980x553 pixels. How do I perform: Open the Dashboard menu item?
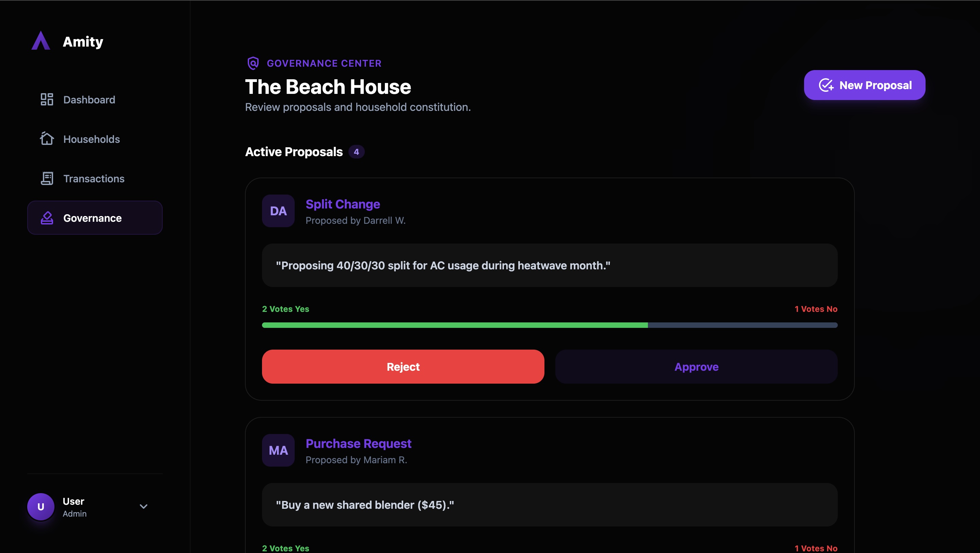(x=89, y=100)
